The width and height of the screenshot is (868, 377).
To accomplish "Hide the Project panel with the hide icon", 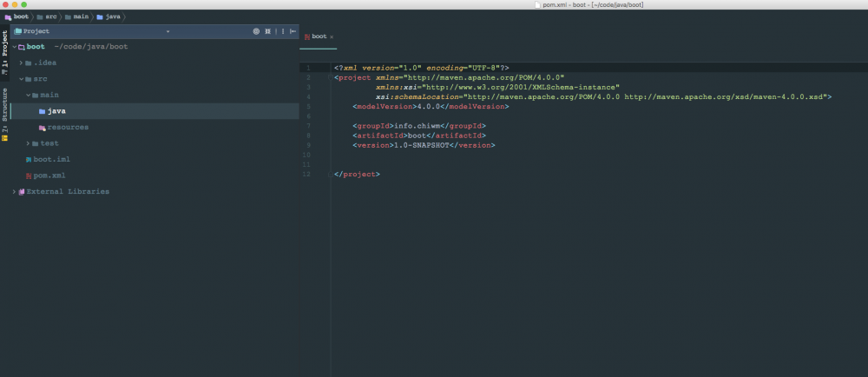I will 293,31.
